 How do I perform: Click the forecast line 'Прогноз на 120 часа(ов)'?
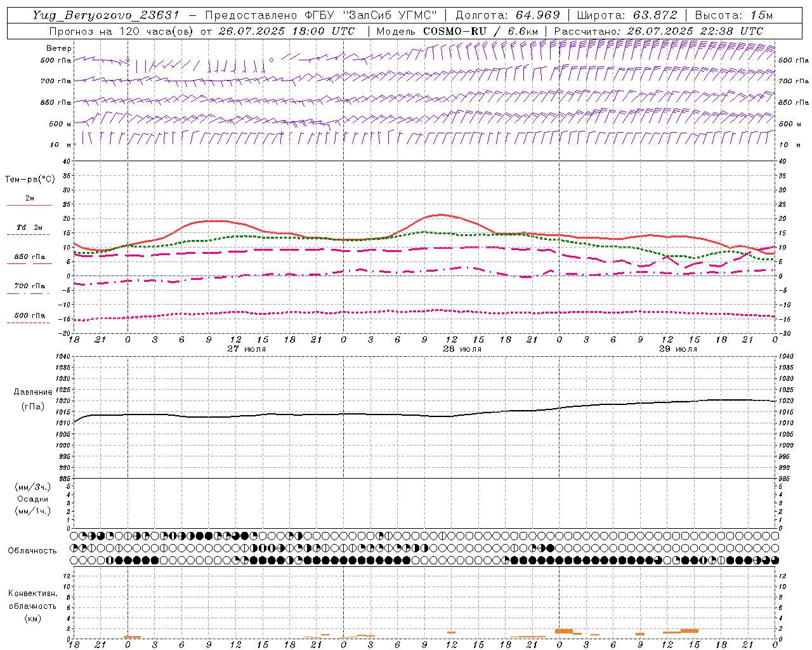tap(121, 30)
